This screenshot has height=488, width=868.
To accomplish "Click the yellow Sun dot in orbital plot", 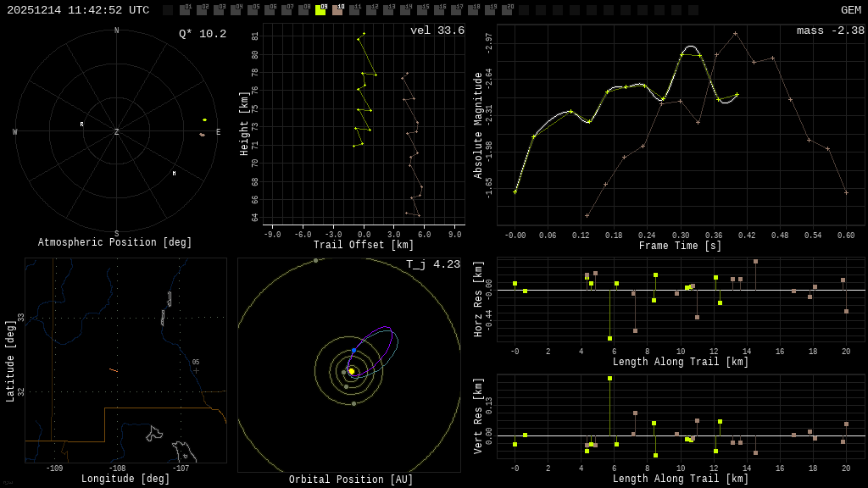I will [x=352, y=371].
